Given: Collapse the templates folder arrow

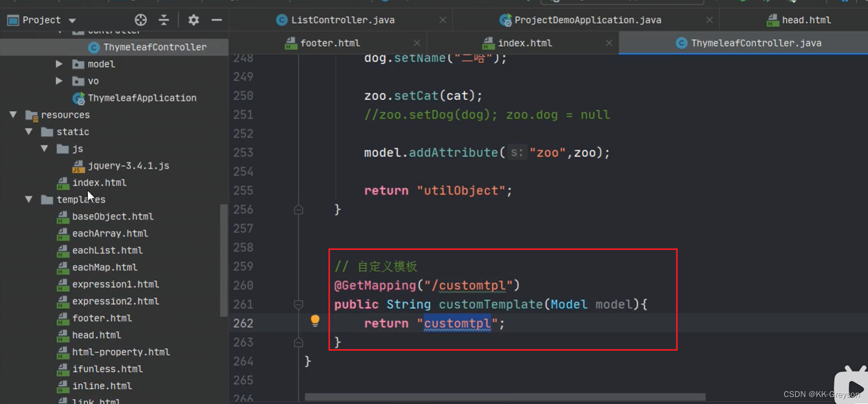Looking at the screenshot, I should click(x=29, y=199).
